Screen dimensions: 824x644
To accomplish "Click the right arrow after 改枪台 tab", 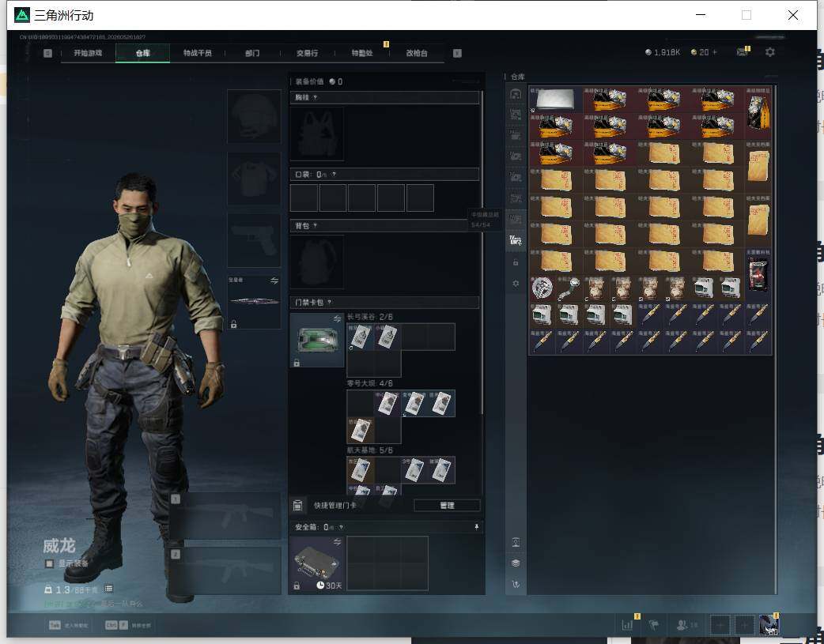I will (457, 53).
